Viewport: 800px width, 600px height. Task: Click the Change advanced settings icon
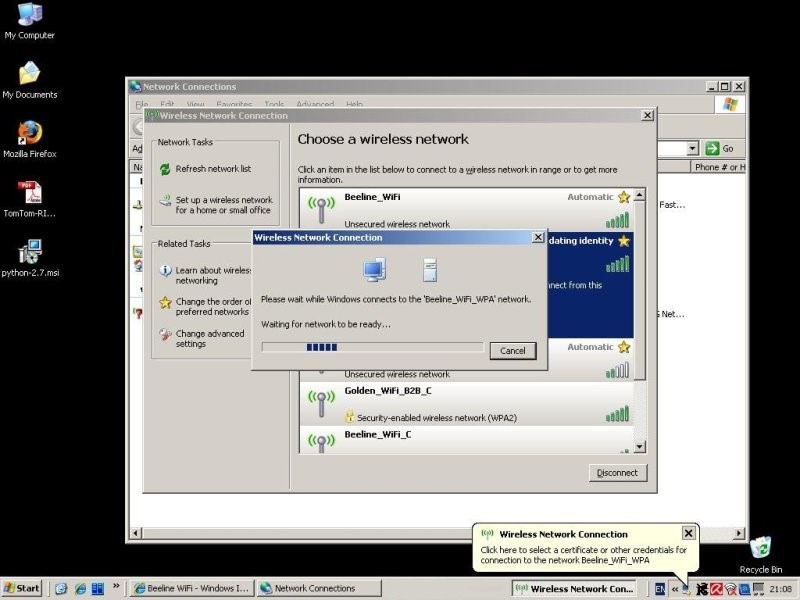coord(165,334)
